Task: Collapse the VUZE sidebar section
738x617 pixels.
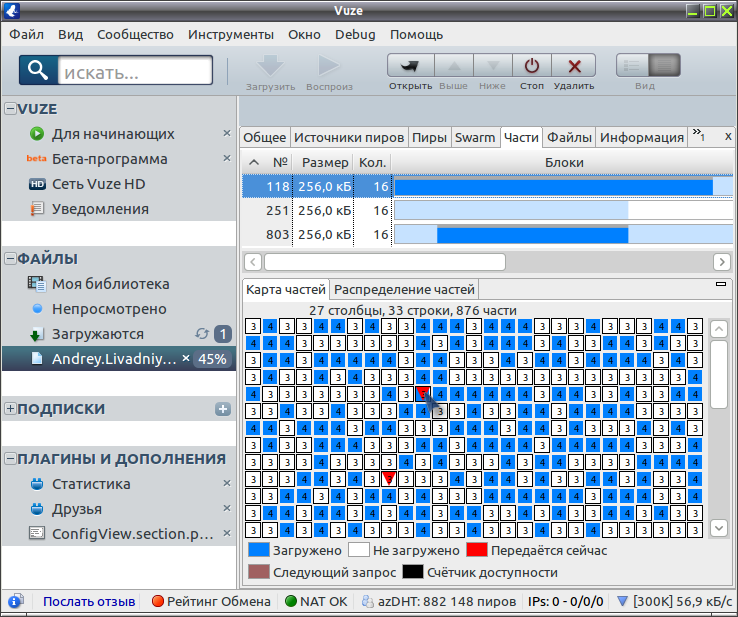Action: pos(10,109)
